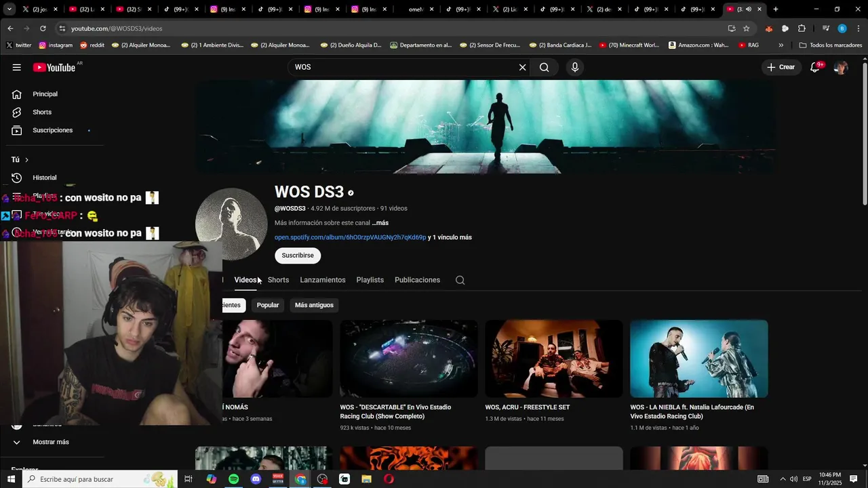Open new browser tab with plus
The height and width of the screenshot is (488, 868).
[776, 9]
